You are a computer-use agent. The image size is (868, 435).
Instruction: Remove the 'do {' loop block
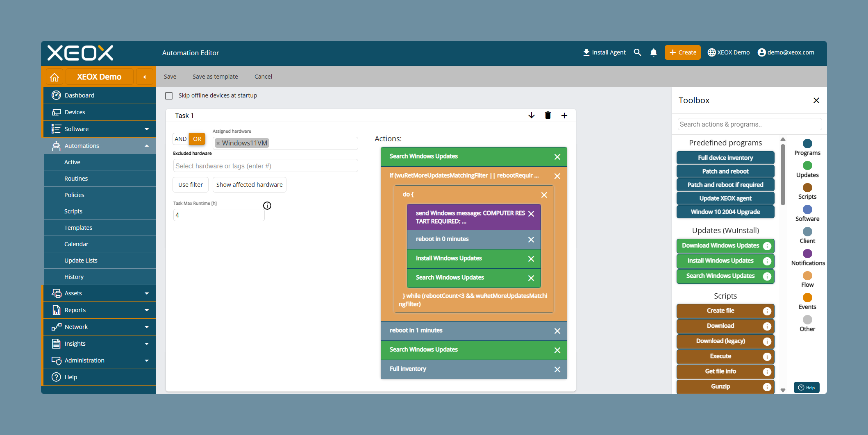(x=544, y=195)
